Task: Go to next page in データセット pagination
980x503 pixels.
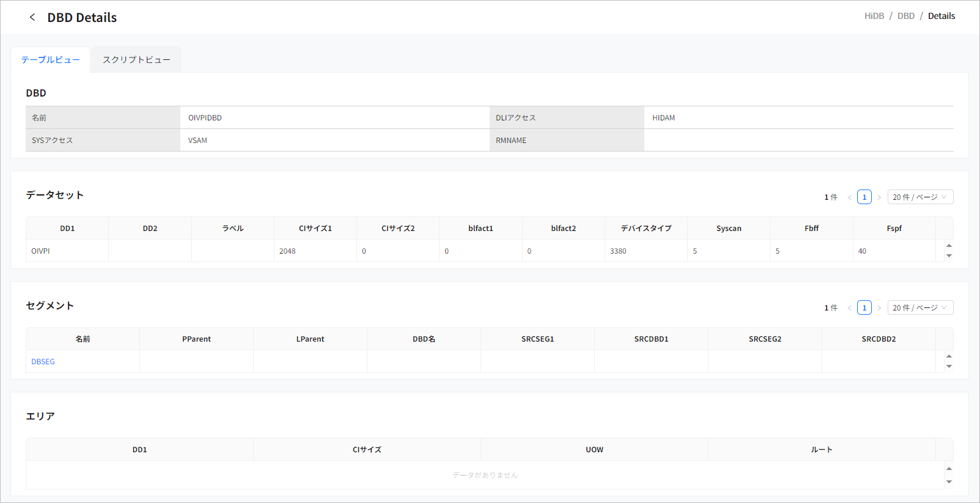Action: (879, 197)
